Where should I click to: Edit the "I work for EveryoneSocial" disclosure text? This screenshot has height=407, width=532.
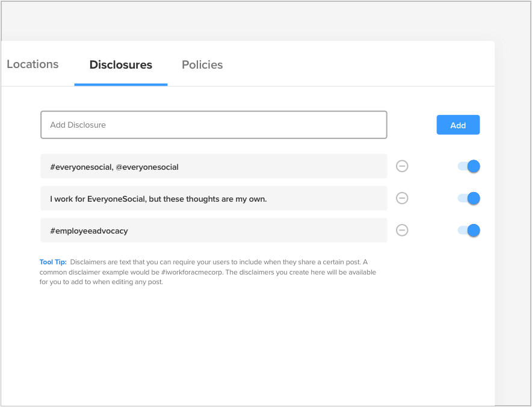coord(158,199)
